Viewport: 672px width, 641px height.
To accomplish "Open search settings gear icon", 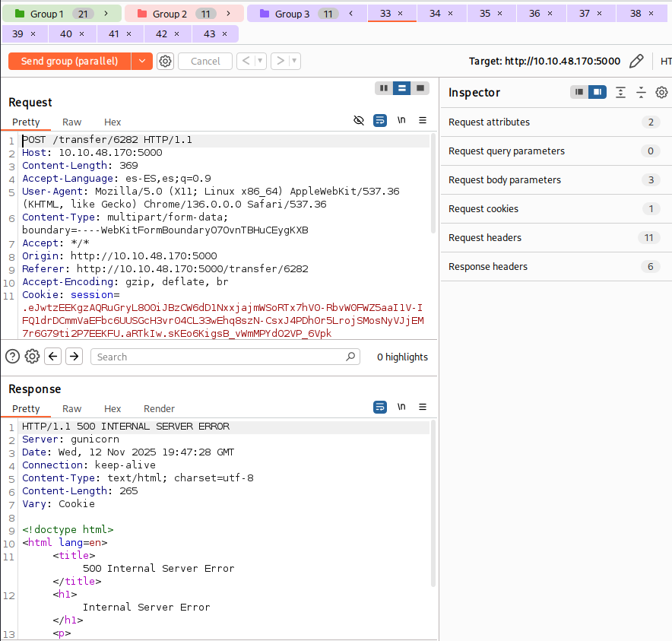I will coord(32,357).
